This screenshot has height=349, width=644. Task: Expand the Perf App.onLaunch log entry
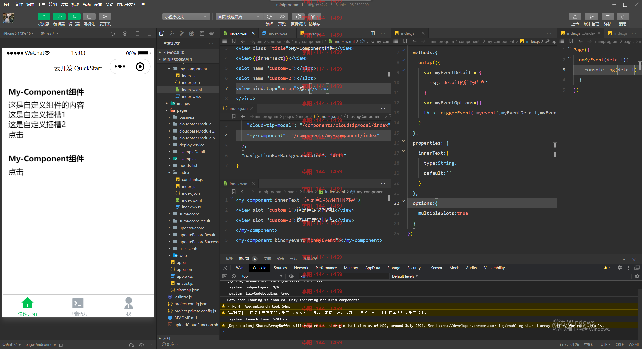[x=229, y=306]
